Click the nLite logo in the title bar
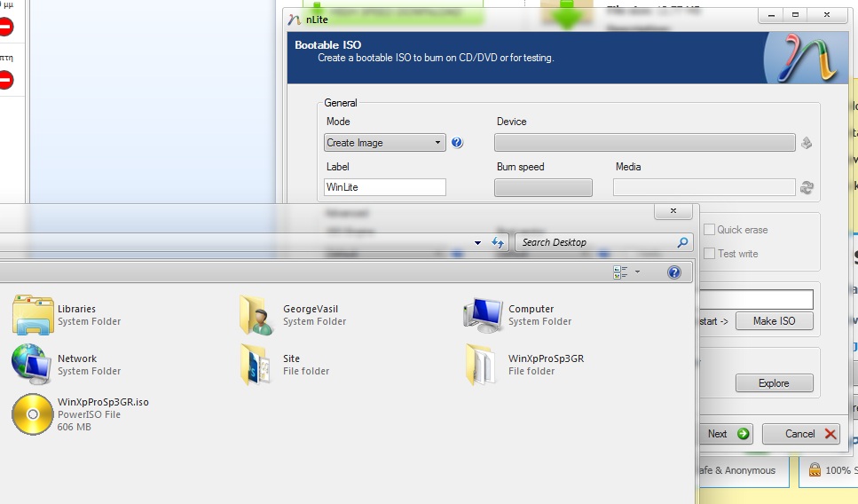 [x=294, y=20]
